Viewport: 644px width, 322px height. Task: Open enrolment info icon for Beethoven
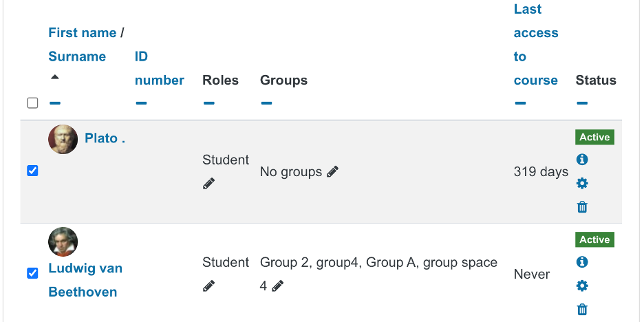pos(582,262)
